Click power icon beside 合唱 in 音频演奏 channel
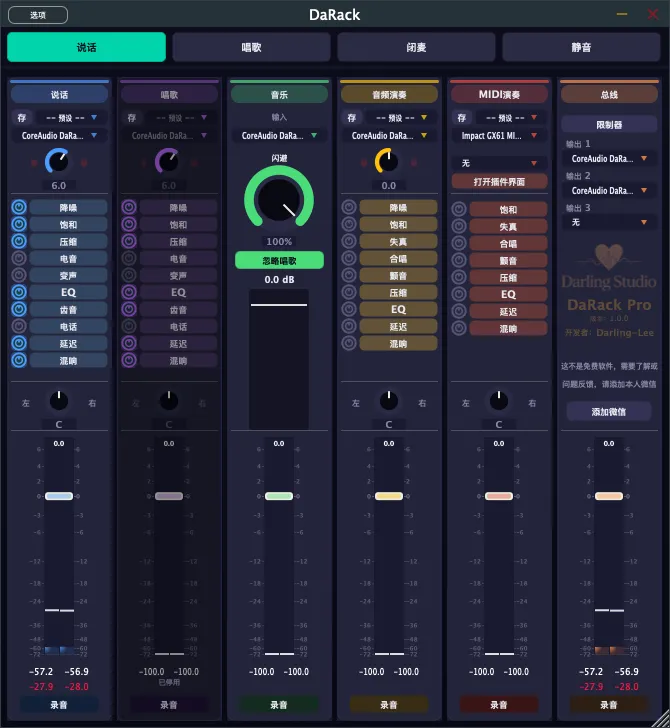 349,258
